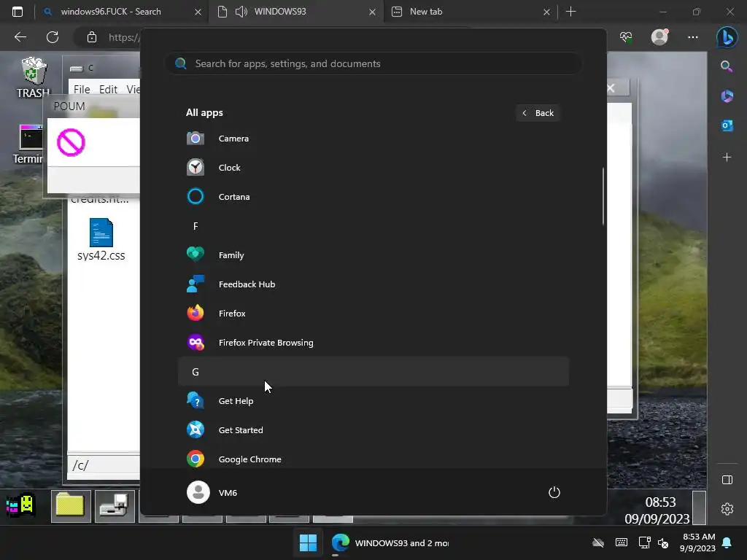
Task: Open the Get Help app
Action: point(373,401)
